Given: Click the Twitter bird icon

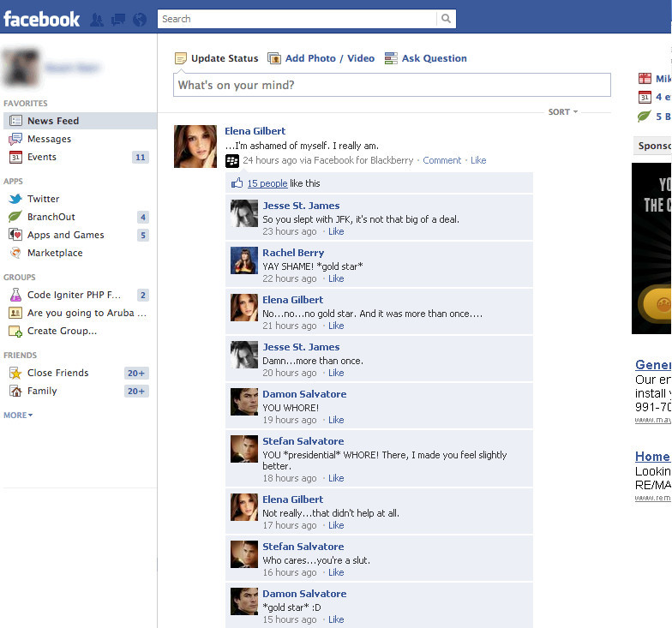Looking at the screenshot, I should (15, 199).
